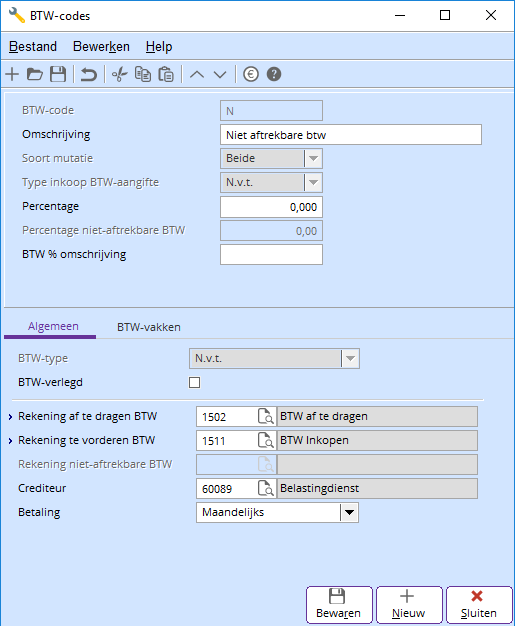Expand the Rekening af te dragen BTW chevron
The image size is (515, 626).
tap(10, 417)
